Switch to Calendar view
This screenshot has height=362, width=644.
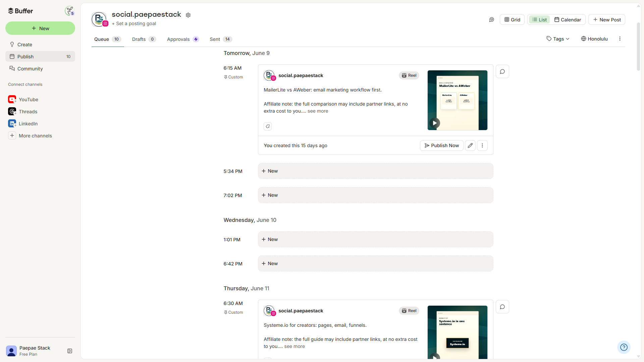coord(568,20)
